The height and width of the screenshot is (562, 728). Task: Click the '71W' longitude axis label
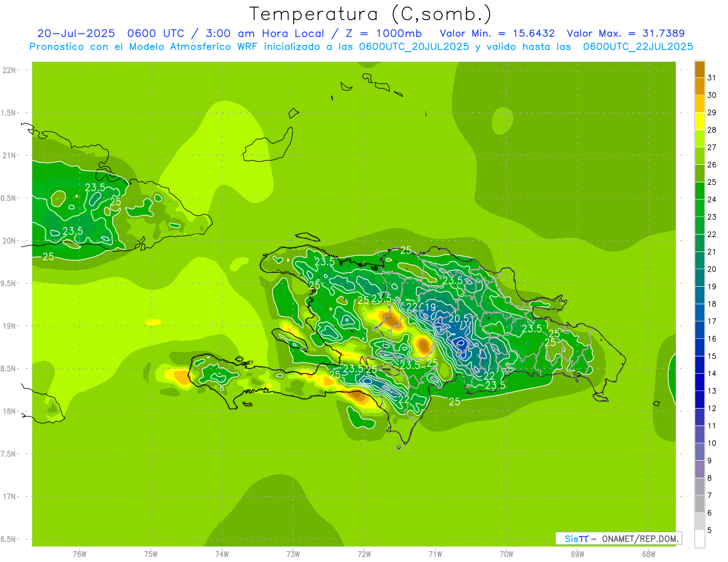[x=435, y=554]
